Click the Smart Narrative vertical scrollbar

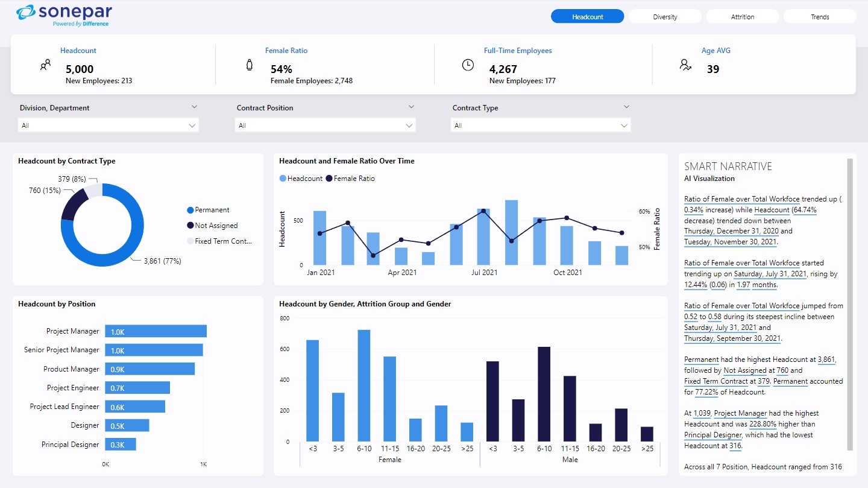coord(851,305)
